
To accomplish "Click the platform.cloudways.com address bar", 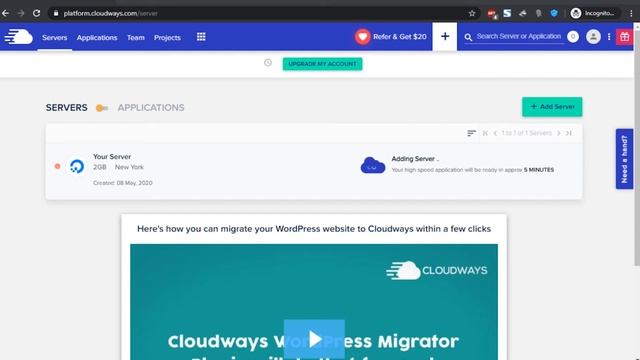I will (261, 13).
